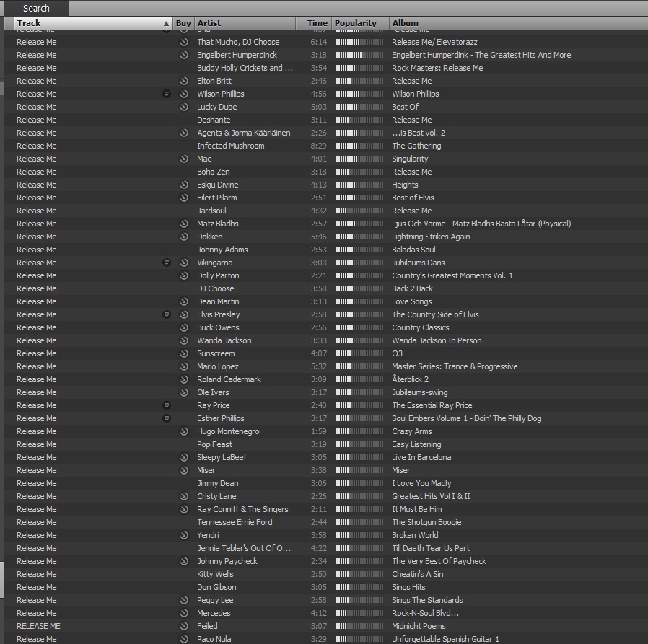Open artist Buddy Holly Crickets and …
Viewport: 648px width, 644px height.
tap(245, 68)
